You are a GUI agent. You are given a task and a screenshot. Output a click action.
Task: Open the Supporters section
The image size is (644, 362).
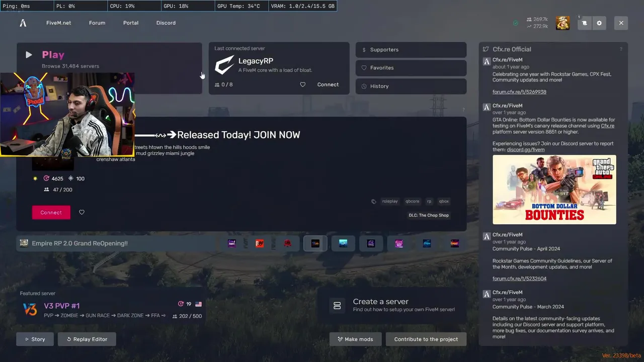pos(411,50)
